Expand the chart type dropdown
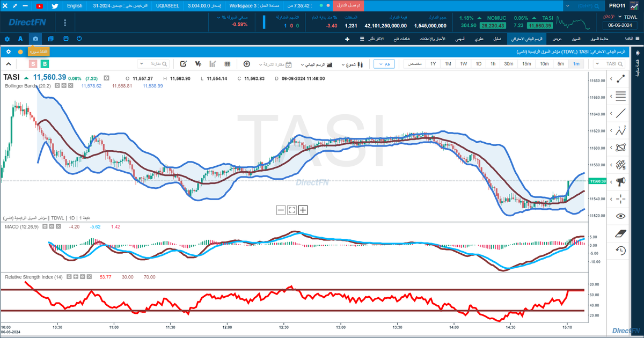Screen dimensions: 644x338 [317, 64]
